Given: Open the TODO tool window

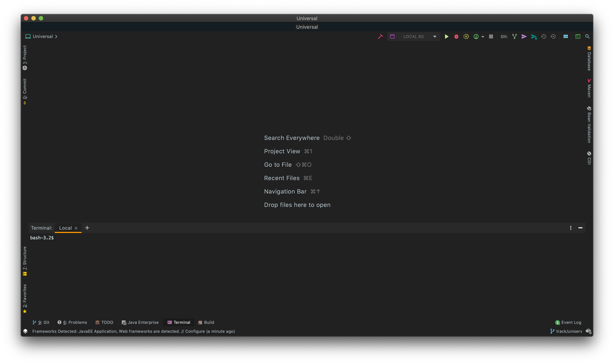Looking at the screenshot, I should point(104,322).
